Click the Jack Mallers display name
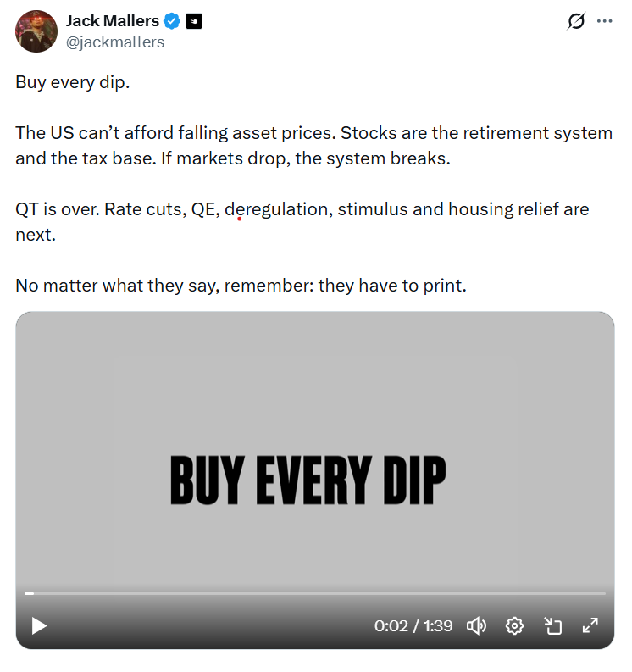Viewport: 632px width, 672px height. pyautogui.click(x=112, y=21)
